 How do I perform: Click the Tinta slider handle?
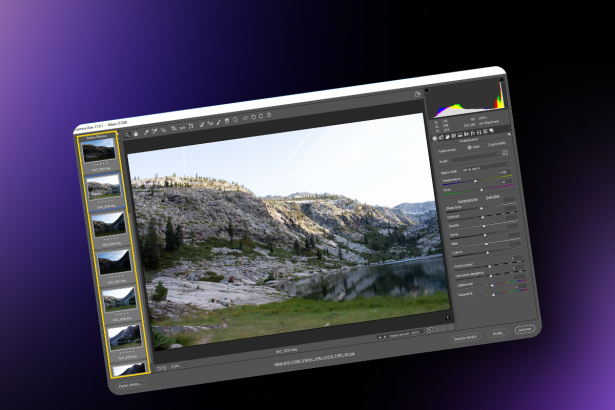click(481, 190)
